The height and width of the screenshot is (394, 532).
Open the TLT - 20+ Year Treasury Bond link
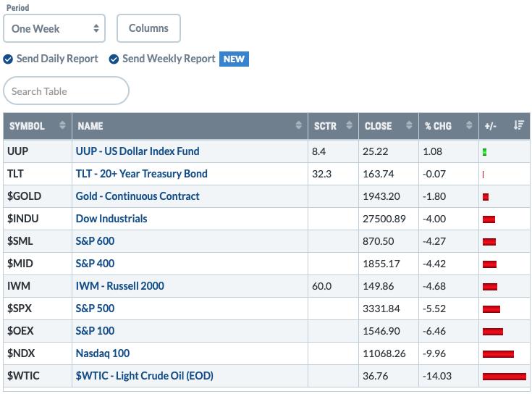coord(141,174)
